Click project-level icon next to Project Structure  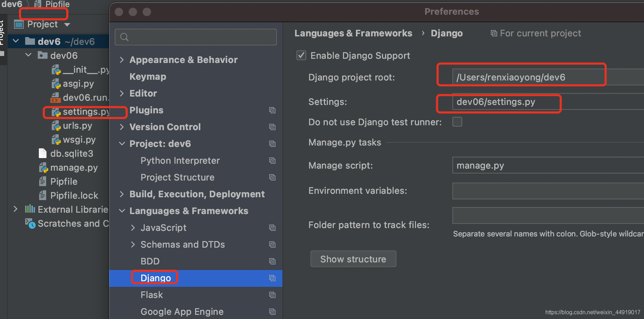[x=272, y=177]
